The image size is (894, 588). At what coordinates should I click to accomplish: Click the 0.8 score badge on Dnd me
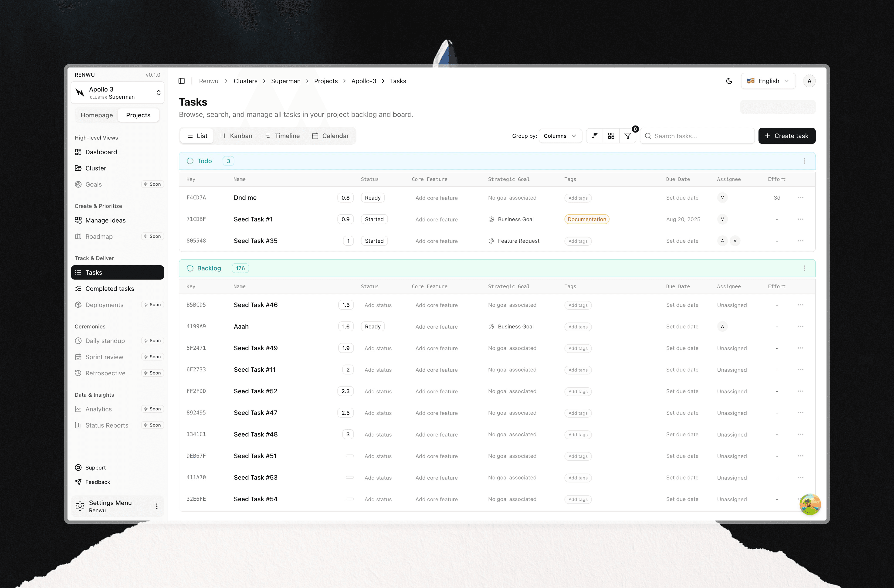click(345, 197)
